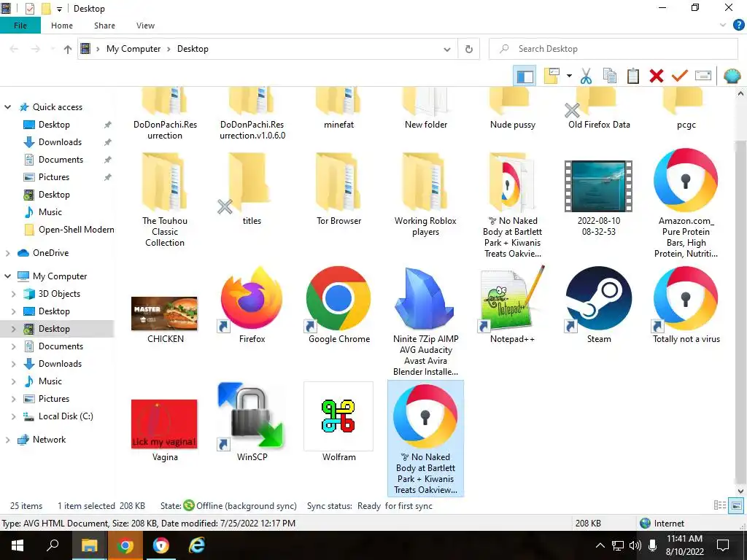Select the 2022-08-10 08-32-53 video thumbnail
This screenshot has height=560, width=747.
(599, 186)
